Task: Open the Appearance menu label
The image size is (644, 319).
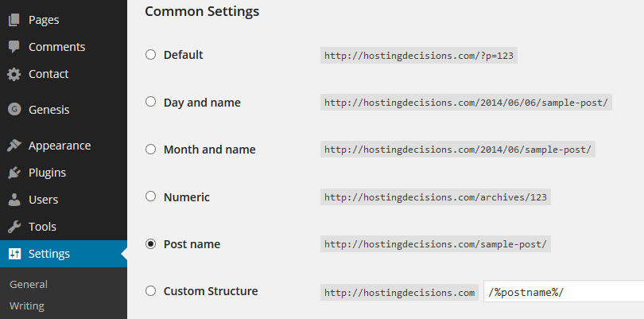Action: tap(60, 146)
